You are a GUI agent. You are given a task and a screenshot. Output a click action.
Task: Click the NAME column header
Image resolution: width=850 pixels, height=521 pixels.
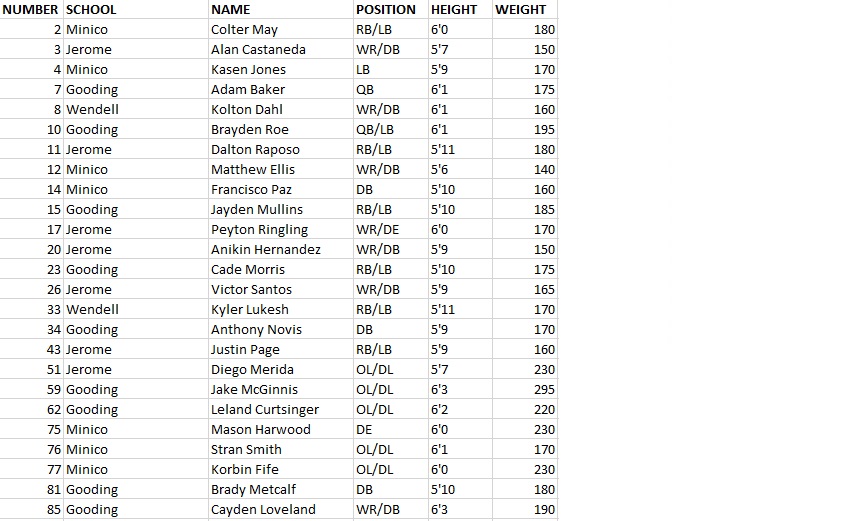tap(231, 9)
